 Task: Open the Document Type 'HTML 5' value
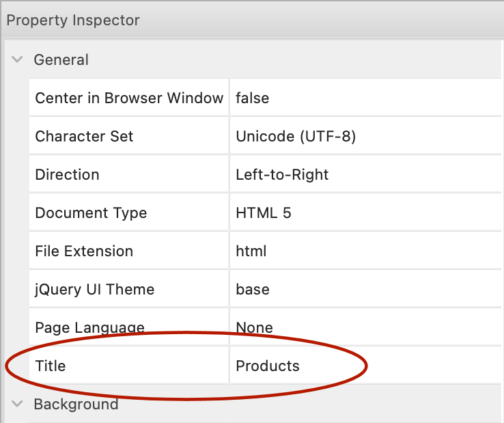tap(264, 213)
